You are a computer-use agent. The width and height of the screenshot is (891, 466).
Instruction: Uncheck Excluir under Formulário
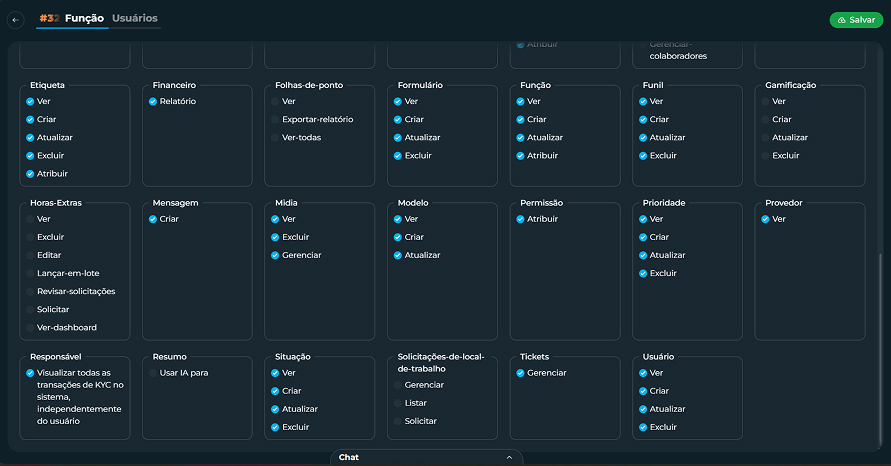pyautogui.click(x=398, y=156)
